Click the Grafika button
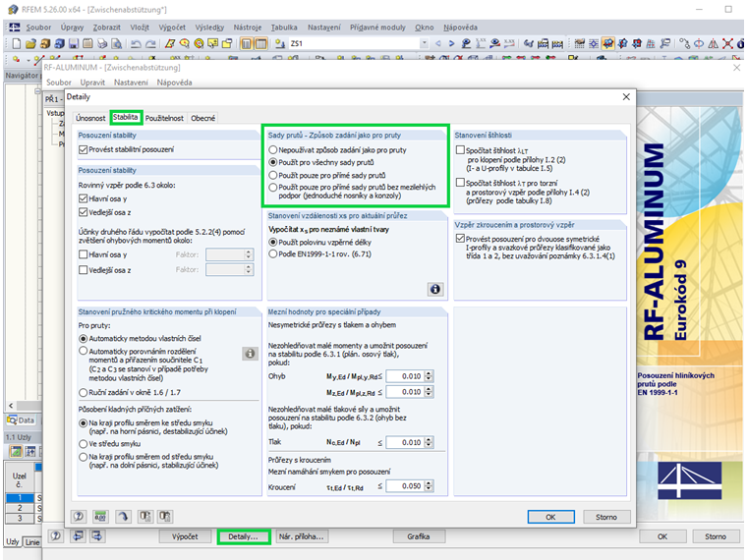Screen dimensions: 747x560 [x=419, y=536]
